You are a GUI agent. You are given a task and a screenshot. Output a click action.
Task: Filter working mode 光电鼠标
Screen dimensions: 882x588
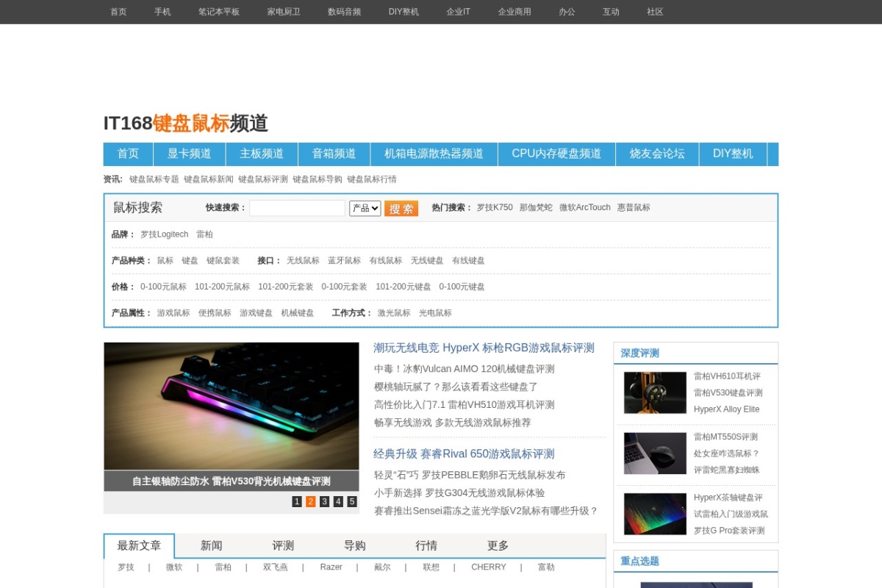tap(435, 313)
